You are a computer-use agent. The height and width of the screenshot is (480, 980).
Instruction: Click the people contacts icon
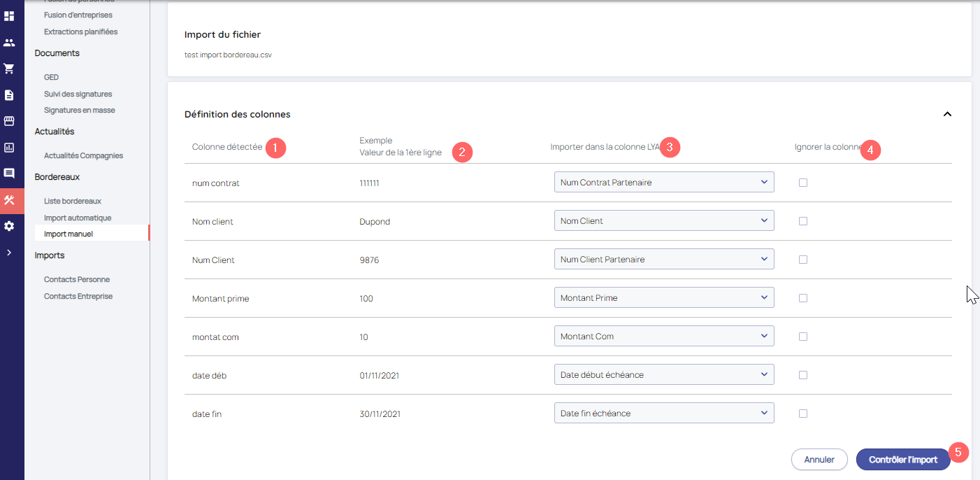pyautogui.click(x=9, y=43)
